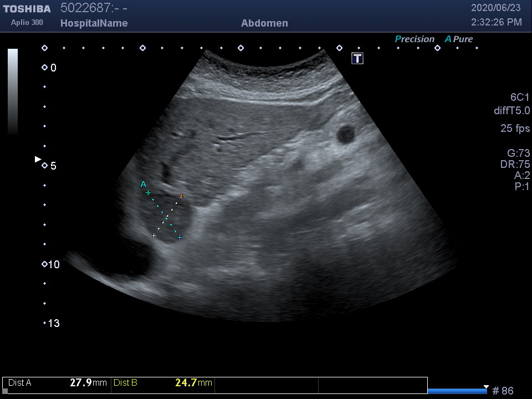
Task: Click the boxed T marker icon
Action: pos(357,58)
